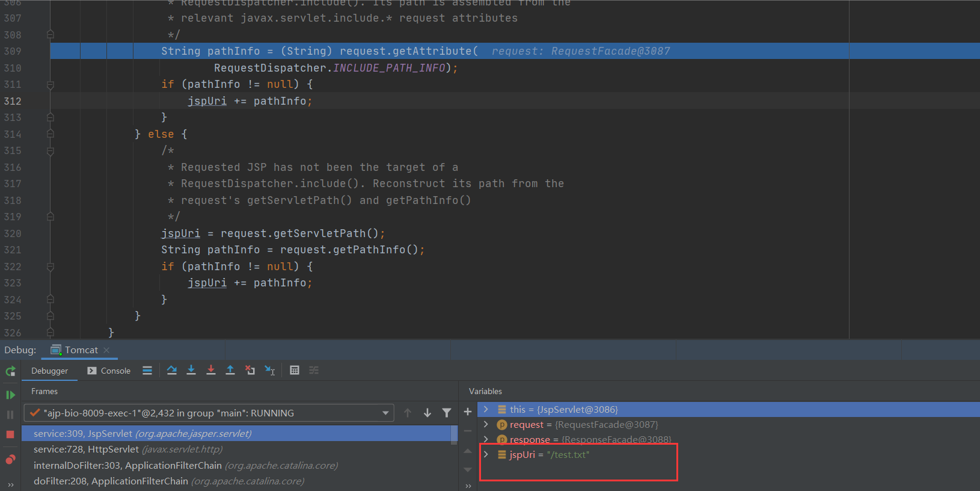Expand the response variable node
The height and width of the screenshot is (491, 980).
(486, 439)
